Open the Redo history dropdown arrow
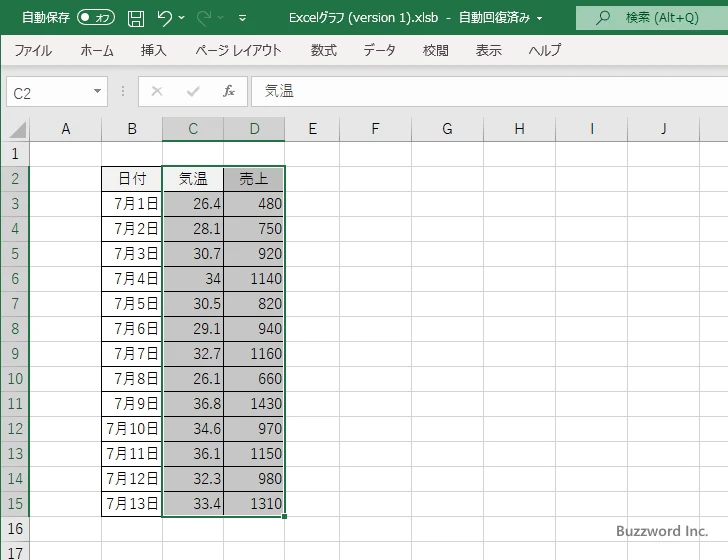The image size is (728, 560). click(221, 18)
